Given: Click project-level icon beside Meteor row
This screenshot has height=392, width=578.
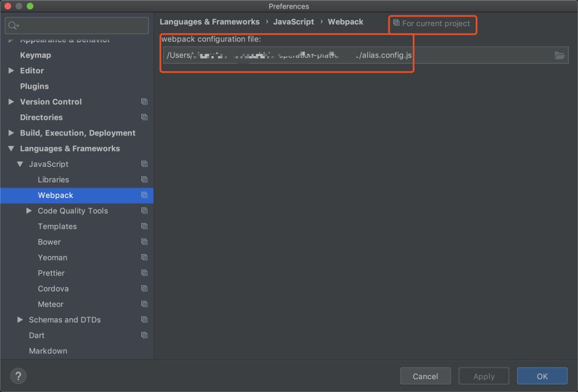Looking at the screenshot, I should coord(144,304).
